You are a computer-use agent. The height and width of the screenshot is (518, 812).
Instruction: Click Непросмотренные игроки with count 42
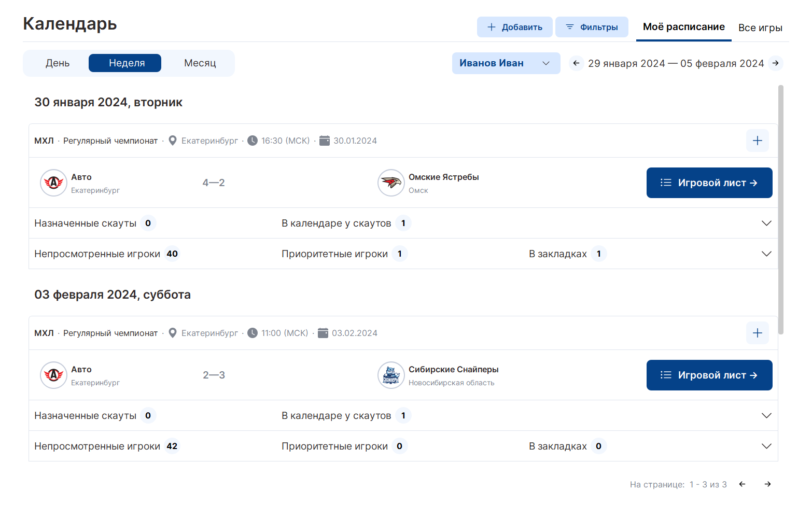106,446
